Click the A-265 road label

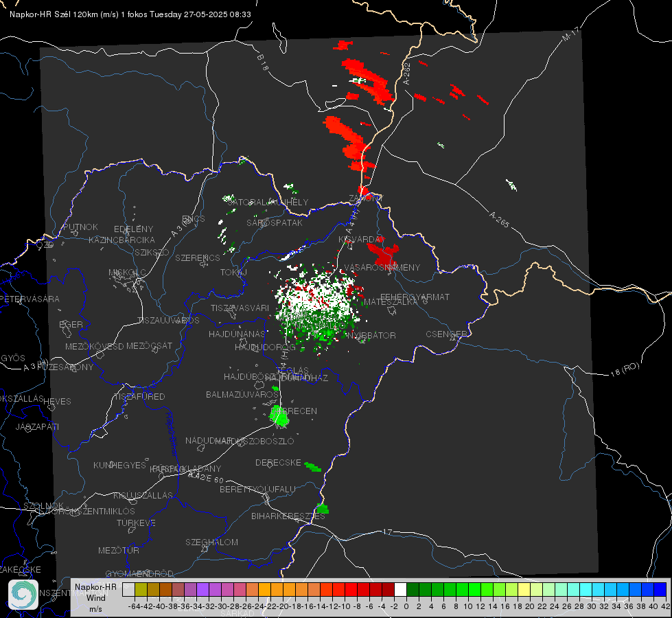point(499,220)
